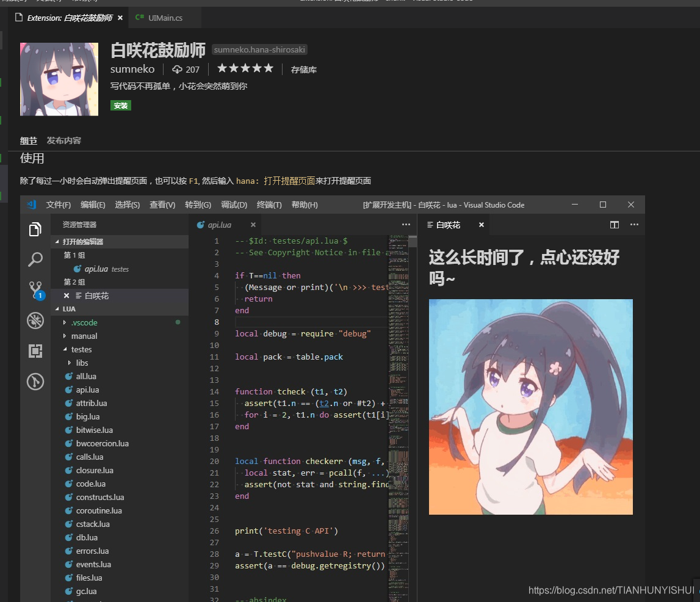Expand the libs folder

(x=120, y=363)
